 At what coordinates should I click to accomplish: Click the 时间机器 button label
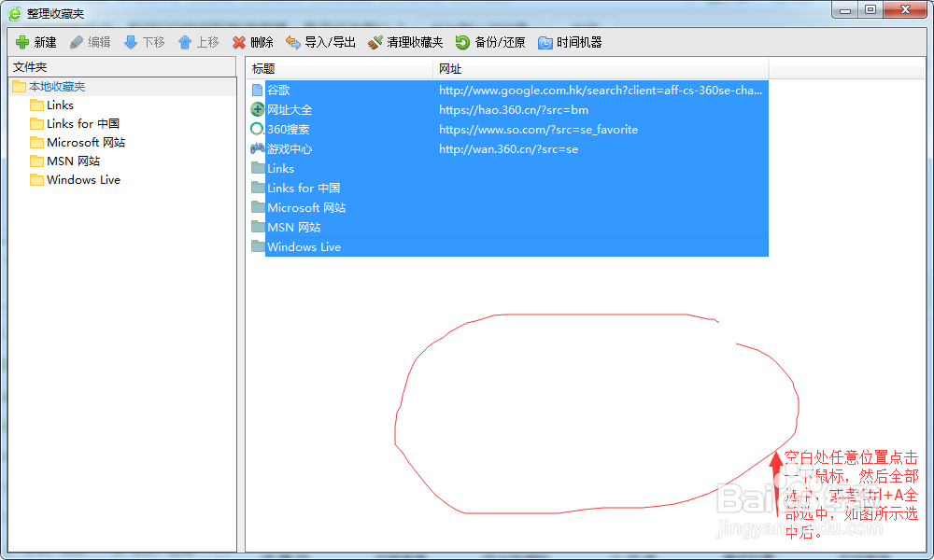tap(579, 42)
